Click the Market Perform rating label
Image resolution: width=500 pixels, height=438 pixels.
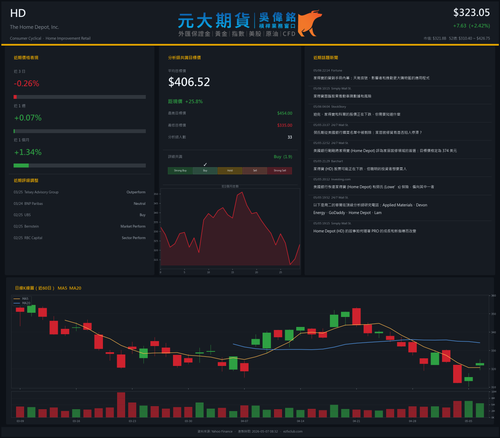pyautogui.click(x=133, y=226)
